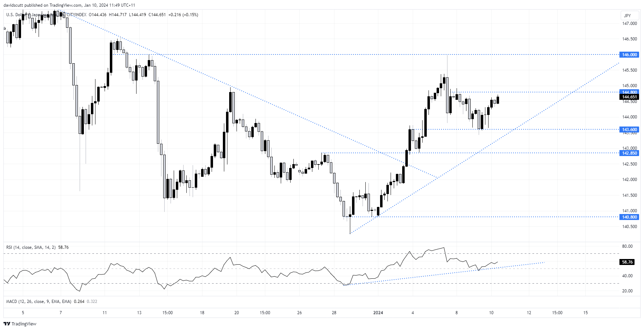
Task: Click the 13 date label on time axis
Action: point(139,313)
